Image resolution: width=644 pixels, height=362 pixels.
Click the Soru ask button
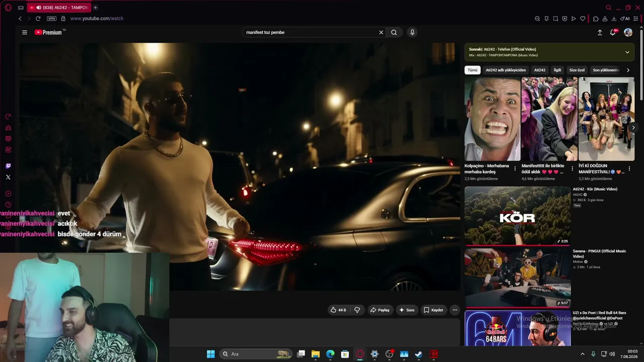click(407, 310)
